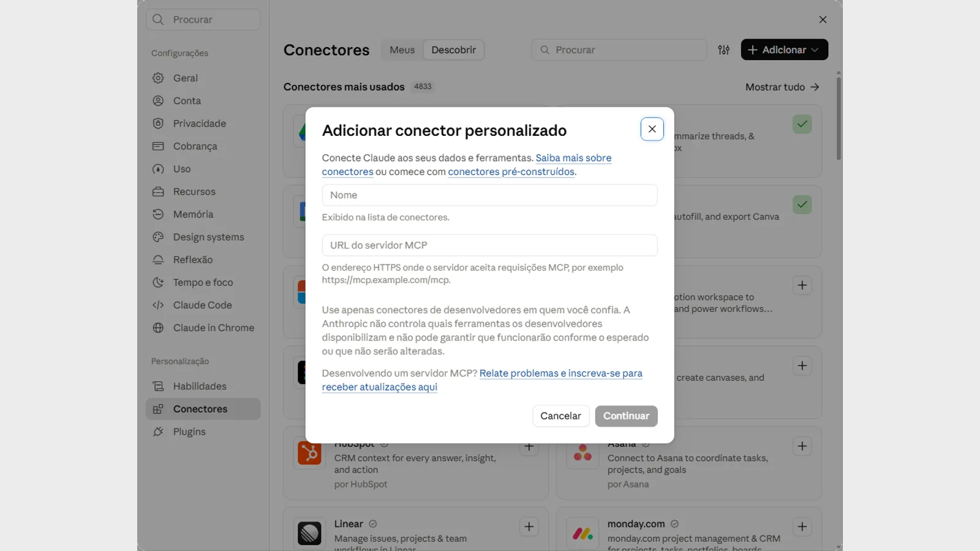The width and height of the screenshot is (980, 551).
Task: Open Cobrança settings
Action: click(203, 146)
